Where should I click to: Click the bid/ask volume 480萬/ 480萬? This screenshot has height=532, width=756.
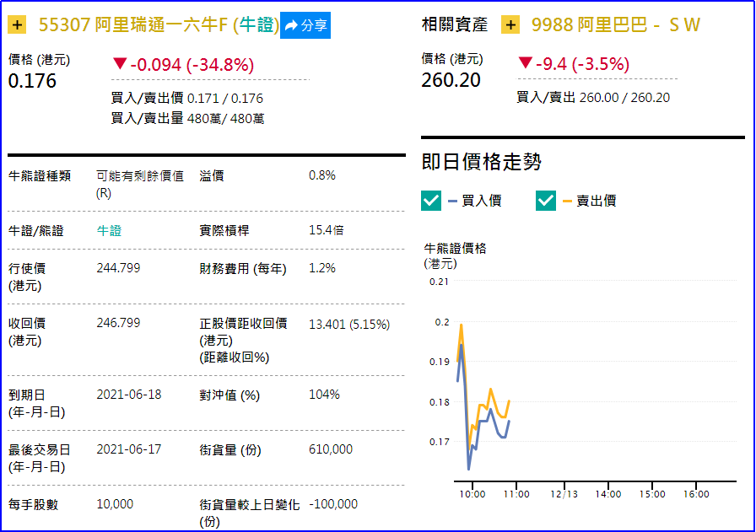(225, 119)
